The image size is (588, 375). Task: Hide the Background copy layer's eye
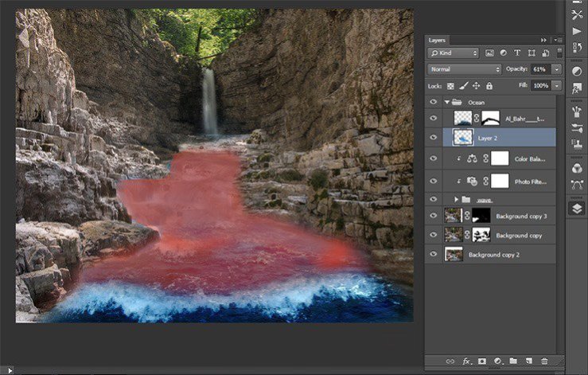coord(434,235)
